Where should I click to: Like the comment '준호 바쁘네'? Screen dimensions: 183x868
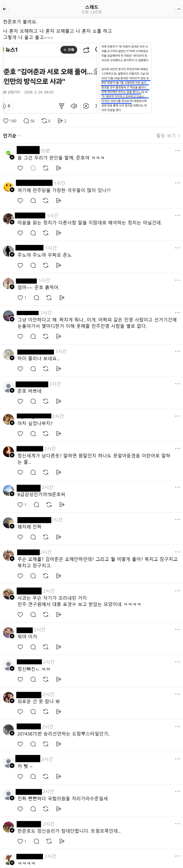(x=20, y=401)
